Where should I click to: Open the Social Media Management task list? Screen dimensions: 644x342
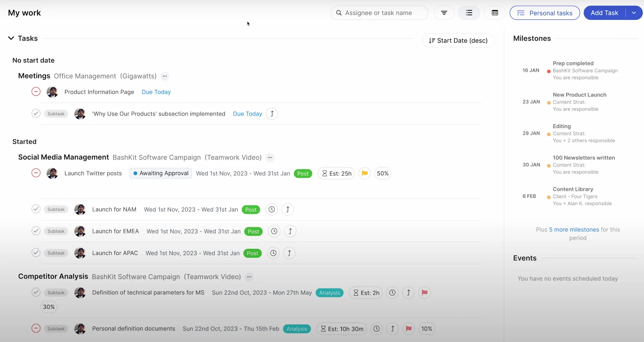click(x=63, y=157)
